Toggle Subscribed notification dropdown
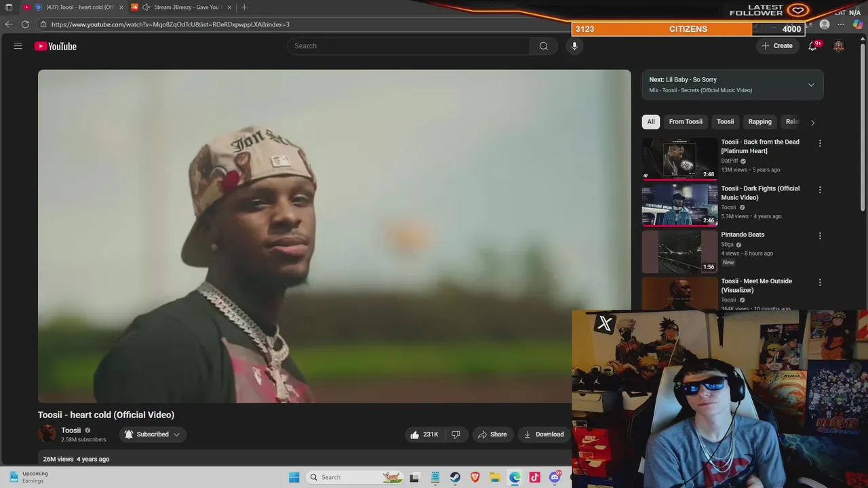The width and height of the screenshot is (868, 488). pos(153,434)
